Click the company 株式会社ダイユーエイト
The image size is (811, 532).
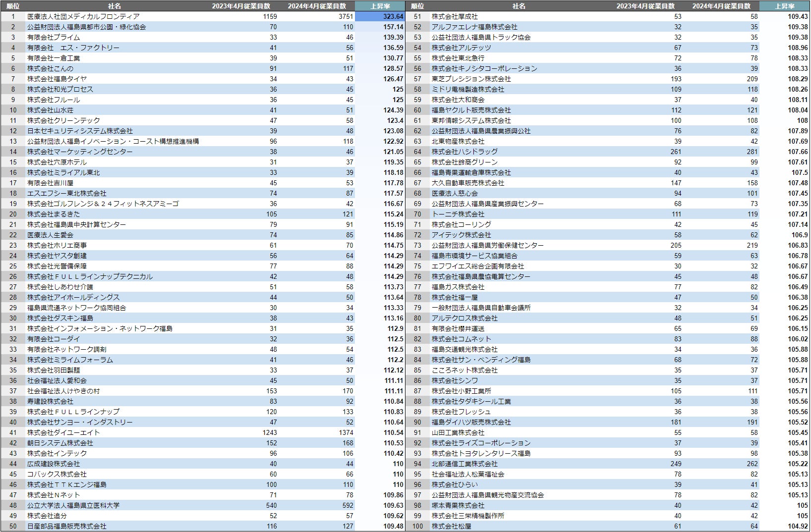[x=63, y=432]
